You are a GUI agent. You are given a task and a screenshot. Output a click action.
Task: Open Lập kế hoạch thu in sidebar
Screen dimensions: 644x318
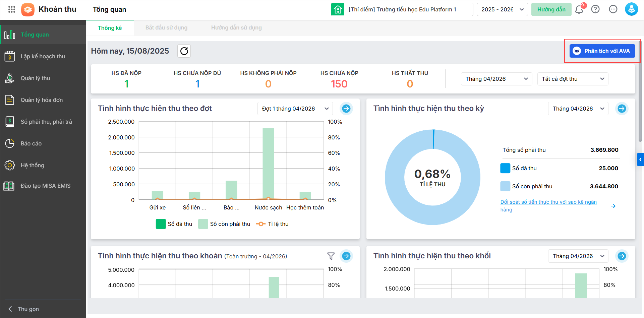43,56
